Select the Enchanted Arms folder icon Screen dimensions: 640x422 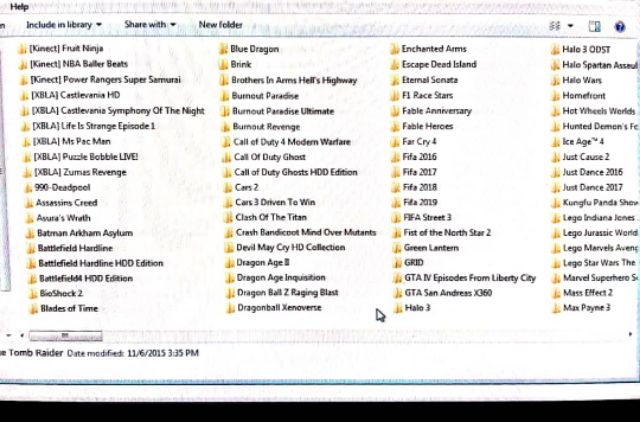point(395,49)
